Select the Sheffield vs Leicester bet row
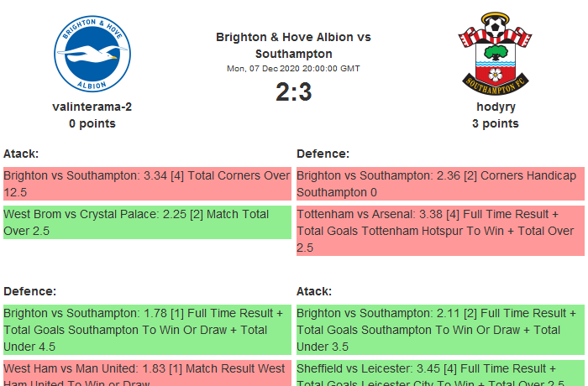 pos(440,373)
